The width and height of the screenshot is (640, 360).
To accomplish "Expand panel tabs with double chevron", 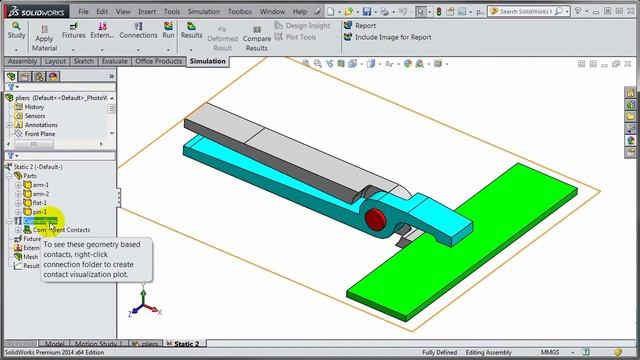I will pos(111,76).
